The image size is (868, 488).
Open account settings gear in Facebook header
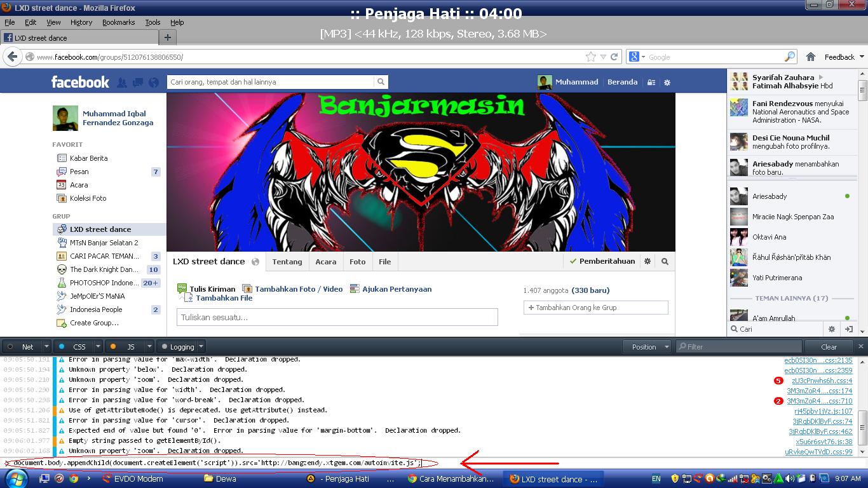667,82
